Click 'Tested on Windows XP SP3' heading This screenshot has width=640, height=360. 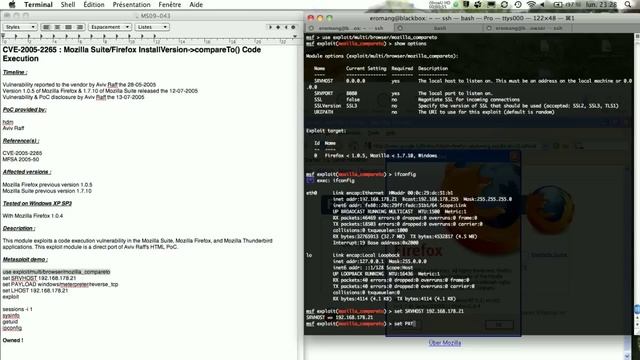(37, 203)
